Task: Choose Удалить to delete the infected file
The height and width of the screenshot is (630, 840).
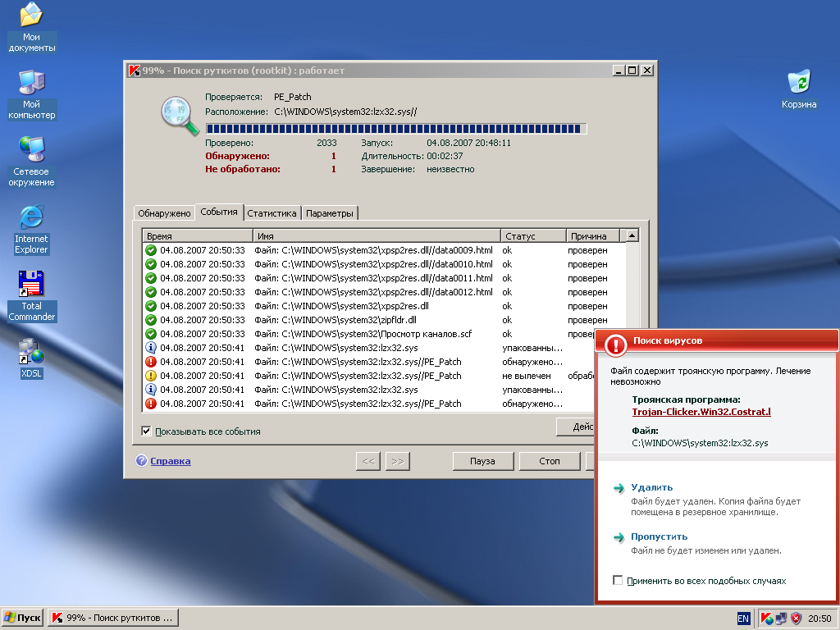Action: [651, 487]
